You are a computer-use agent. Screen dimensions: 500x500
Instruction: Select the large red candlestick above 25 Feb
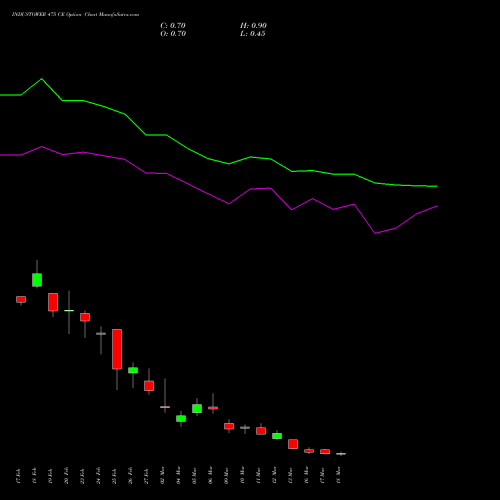[117, 349]
